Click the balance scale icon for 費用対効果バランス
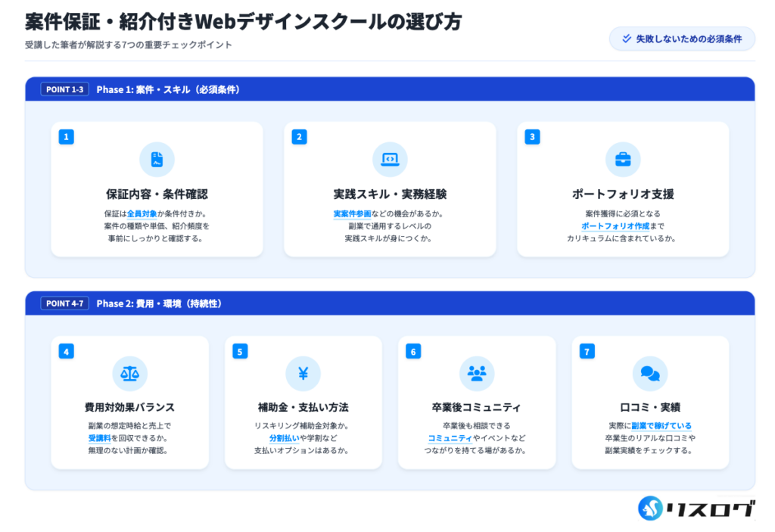Screen dimensions: 775x532 tap(129, 373)
